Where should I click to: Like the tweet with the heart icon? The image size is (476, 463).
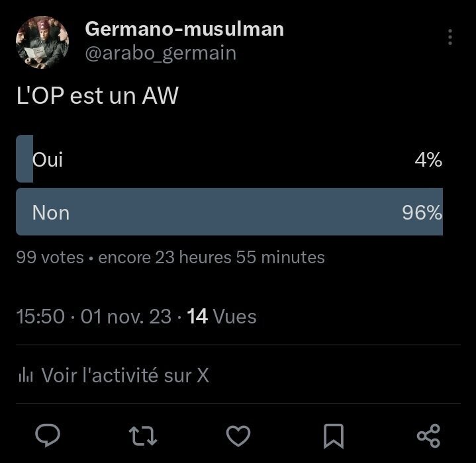pyautogui.click(x=238, y=435)
